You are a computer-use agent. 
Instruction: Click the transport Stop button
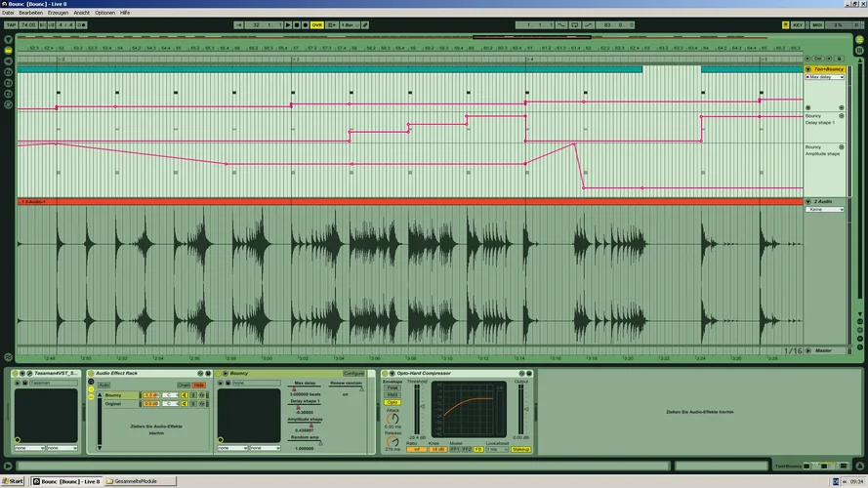click(x=297, y=24)
